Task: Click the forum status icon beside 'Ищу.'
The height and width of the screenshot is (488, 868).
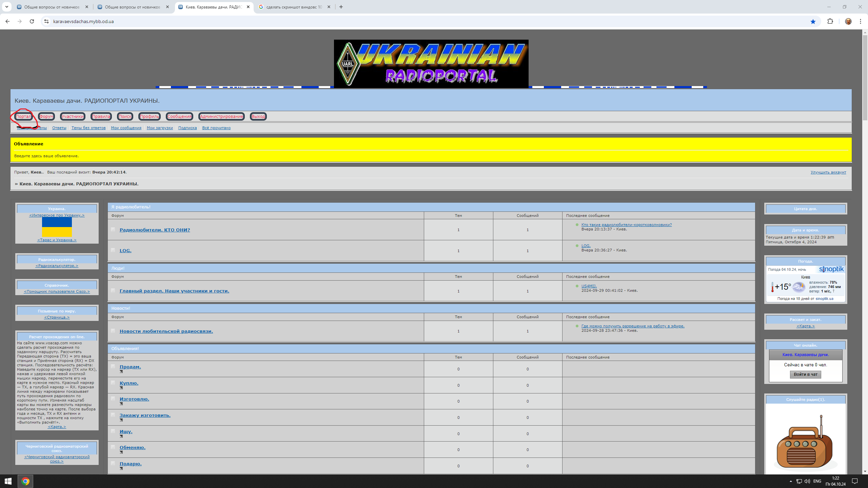Action: [x=113, y=431]
